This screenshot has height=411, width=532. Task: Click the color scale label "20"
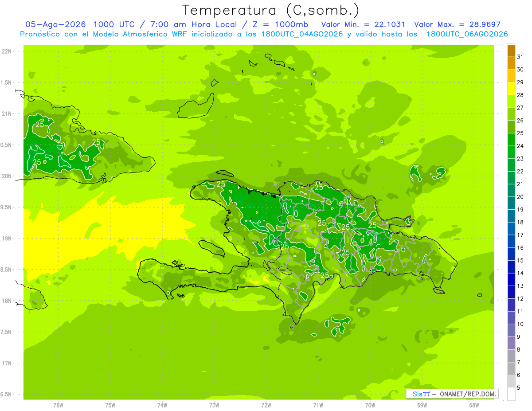[x=520, y=197]
